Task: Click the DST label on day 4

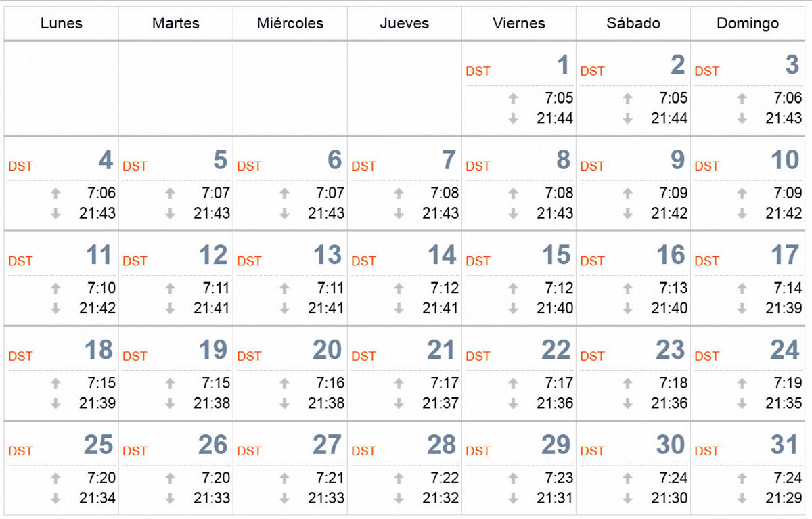Action: [20, 166]
